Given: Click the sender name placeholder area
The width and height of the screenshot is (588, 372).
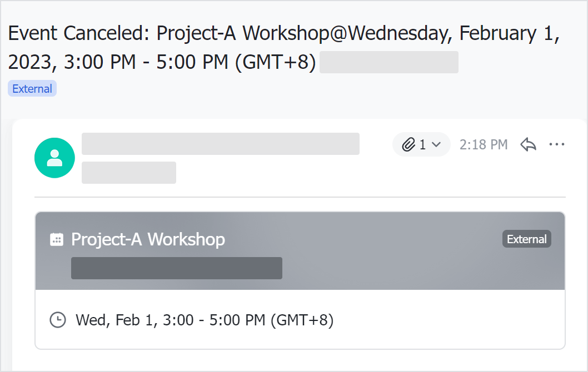Looking at the screenshot, I should pyautogui.click(x=220, y=144).
